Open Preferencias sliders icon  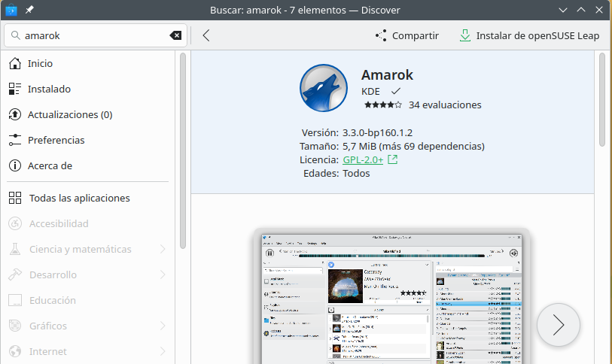click(15, 140)
